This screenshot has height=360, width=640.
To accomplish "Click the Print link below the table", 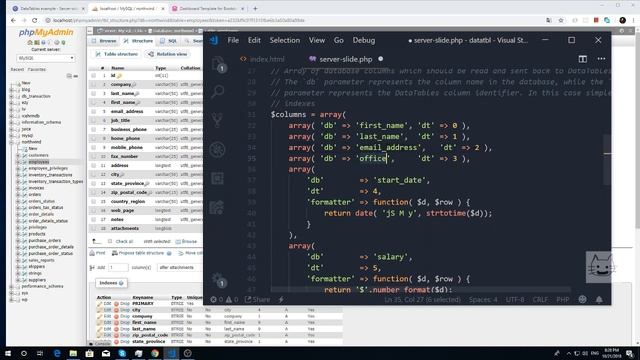I will coord(98,253).
